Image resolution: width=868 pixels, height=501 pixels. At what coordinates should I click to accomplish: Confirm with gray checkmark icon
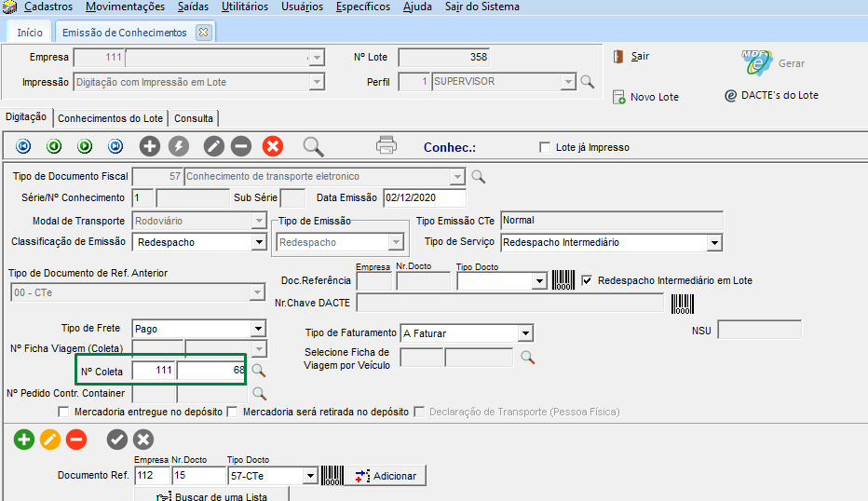[116, 440]
